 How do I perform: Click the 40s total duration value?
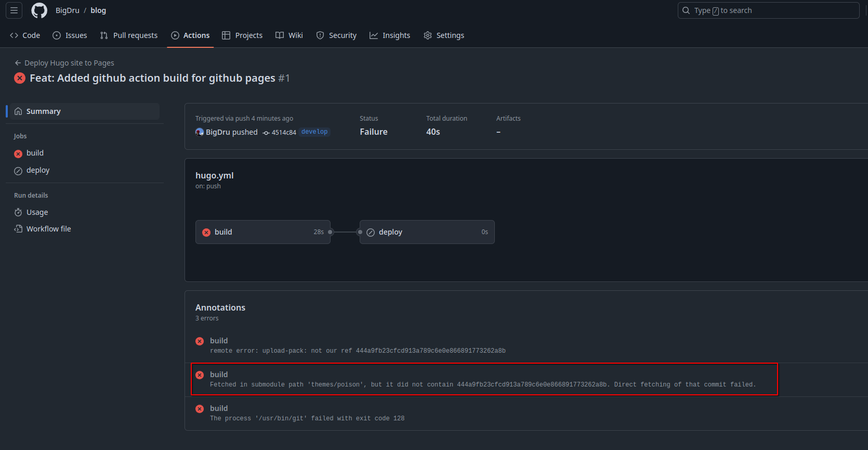pos(433,132)
